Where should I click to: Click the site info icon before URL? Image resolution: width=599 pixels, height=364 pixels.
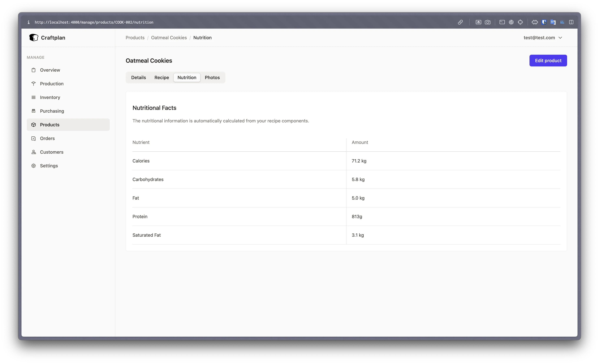29,22
